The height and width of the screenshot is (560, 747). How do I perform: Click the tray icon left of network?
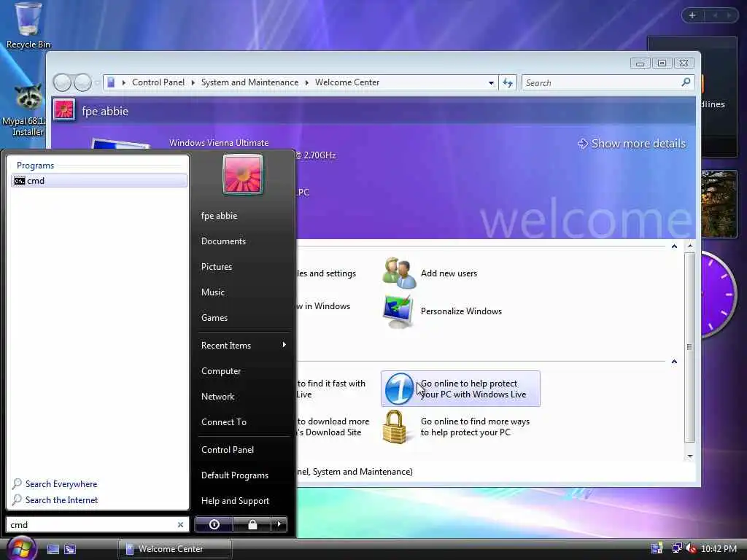657,548
